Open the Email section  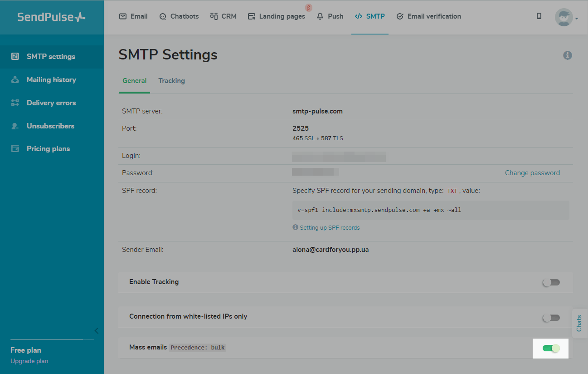tap(133, 16)
